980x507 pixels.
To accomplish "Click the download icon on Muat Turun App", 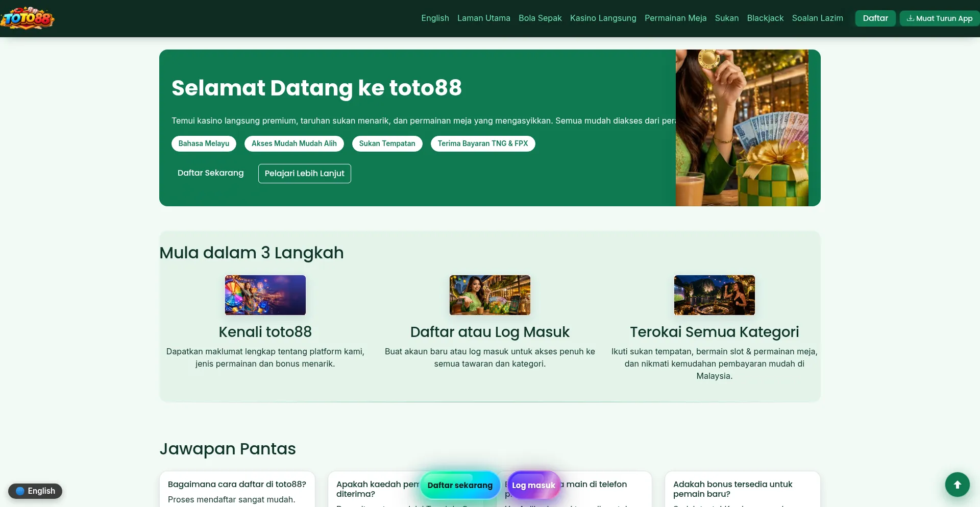I will click(x=910, y=18).
